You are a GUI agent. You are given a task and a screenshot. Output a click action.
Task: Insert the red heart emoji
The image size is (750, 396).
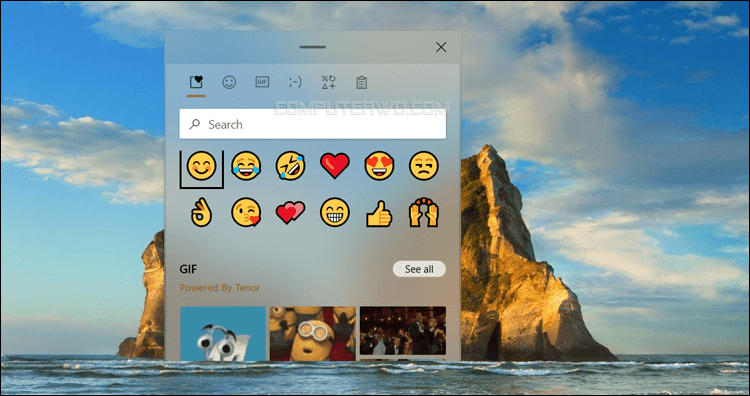tap(335, 166)
